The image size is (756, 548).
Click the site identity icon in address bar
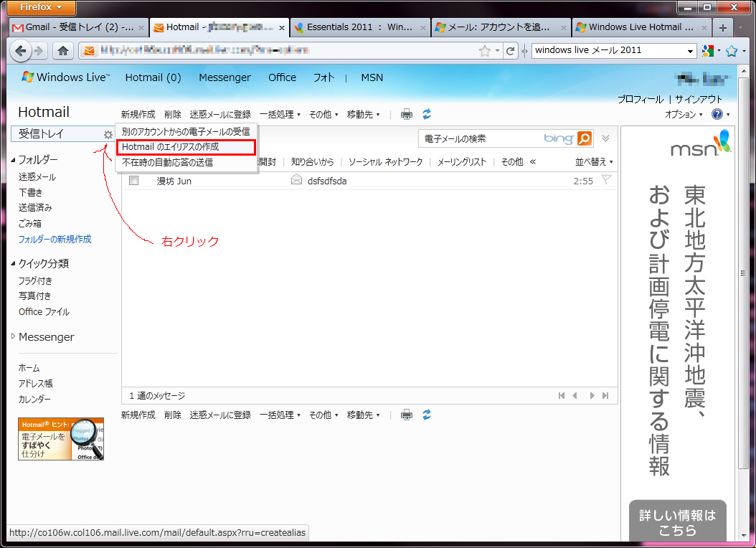pos(89,51)
